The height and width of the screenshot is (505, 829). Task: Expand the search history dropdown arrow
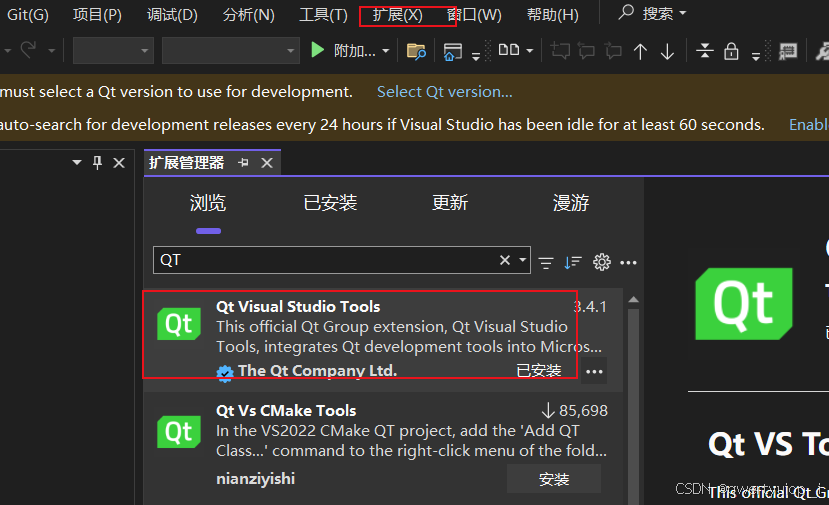click(x=522, y=260)
